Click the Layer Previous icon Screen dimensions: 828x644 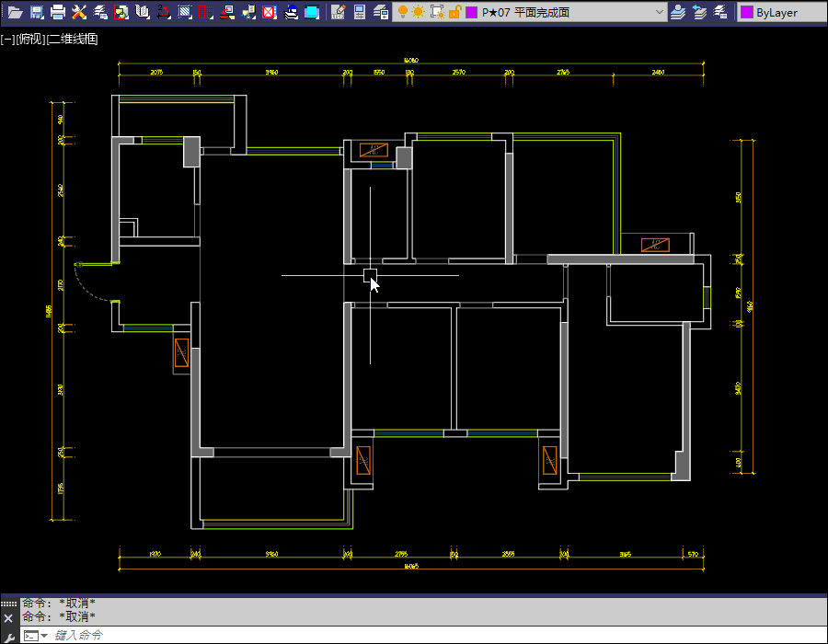(700, 12)
